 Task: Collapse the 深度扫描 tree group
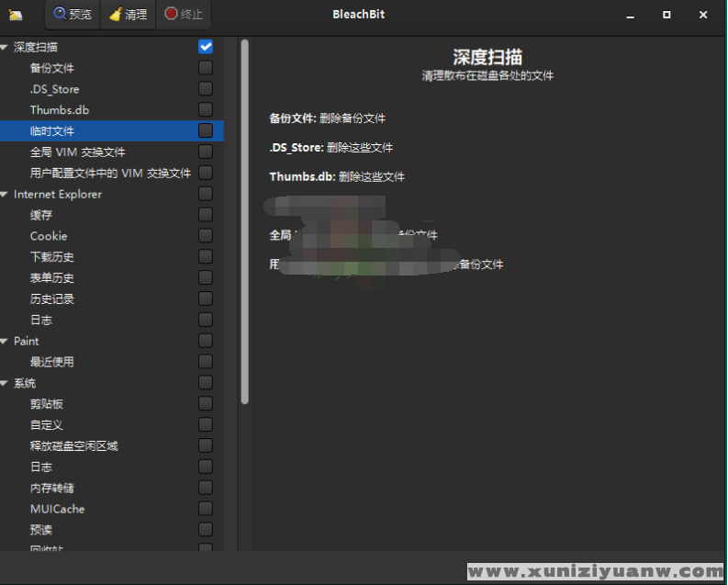tap(5, 47)
